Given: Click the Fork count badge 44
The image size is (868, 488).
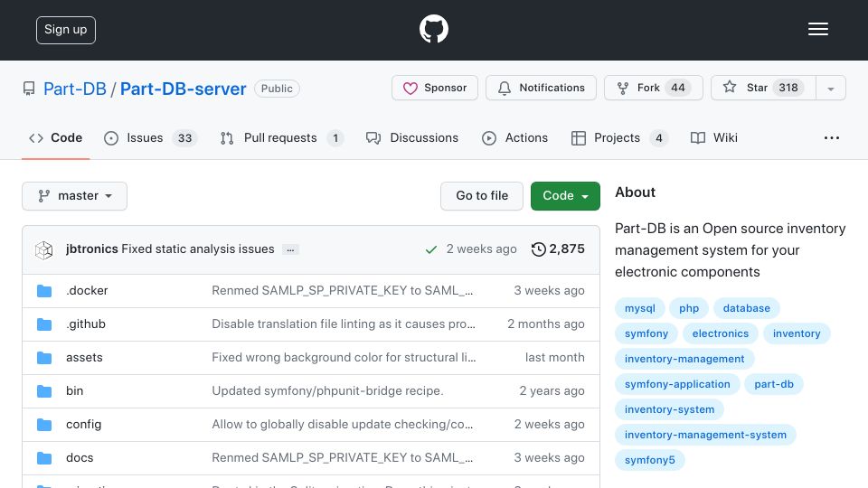Looking at the screenshot, I should tap(678, 88).
